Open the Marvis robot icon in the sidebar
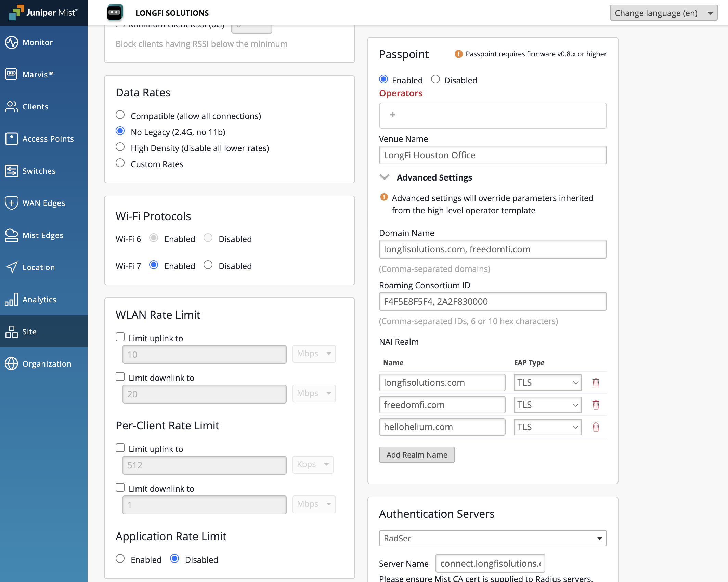728x582 pixels. coord(12,74)
